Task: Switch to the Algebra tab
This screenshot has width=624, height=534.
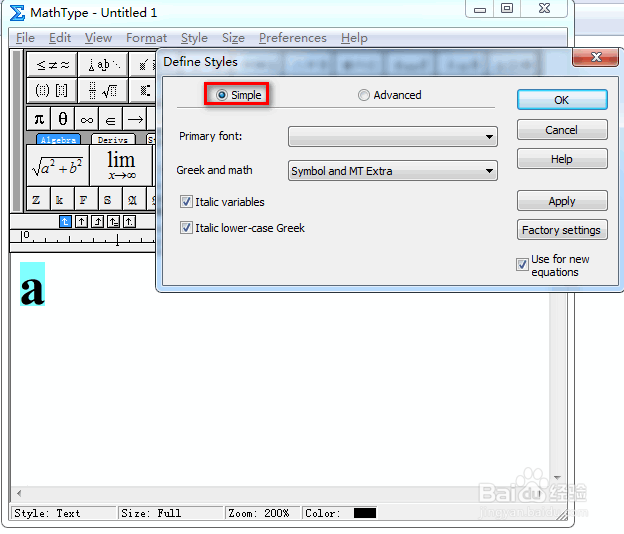Action: coord(58,140)
